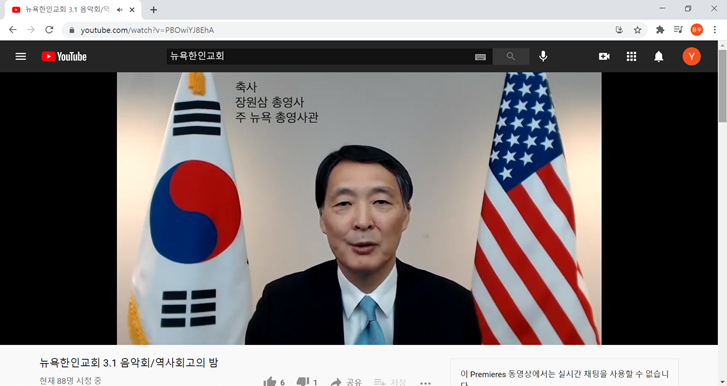The image size is (727, 386).
Task: Save the video with 저장 button
Action: pos(390,382)
